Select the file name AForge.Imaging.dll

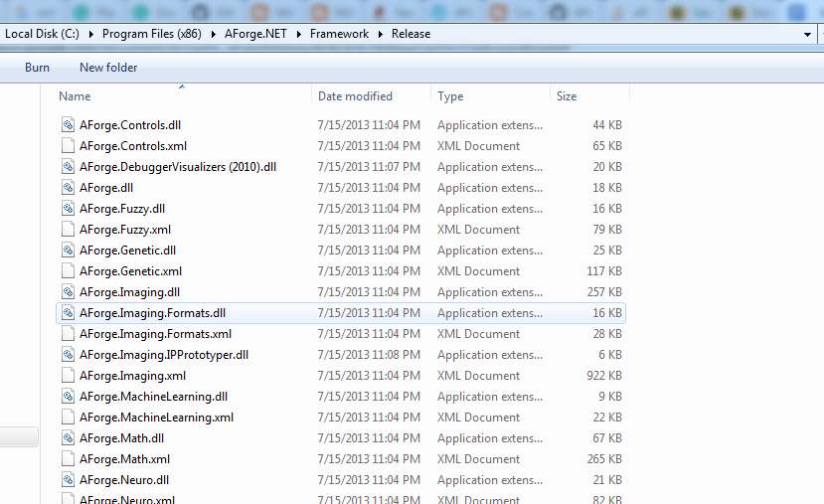129,291
